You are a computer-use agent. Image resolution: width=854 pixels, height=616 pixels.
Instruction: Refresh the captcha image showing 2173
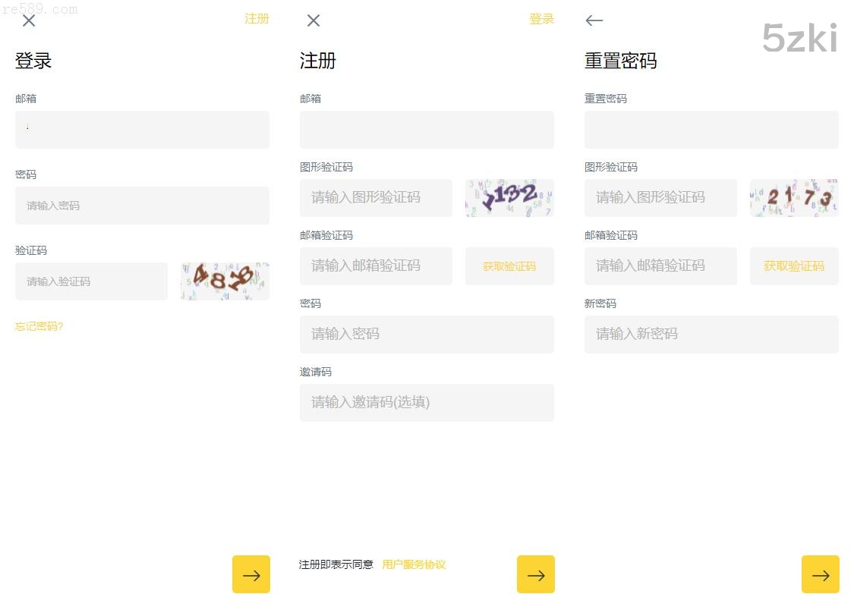[x=794, y=198]
